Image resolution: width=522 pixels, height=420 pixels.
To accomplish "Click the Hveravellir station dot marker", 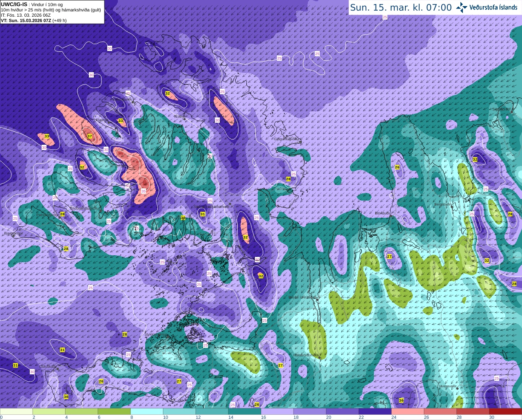I will (458, 388).
